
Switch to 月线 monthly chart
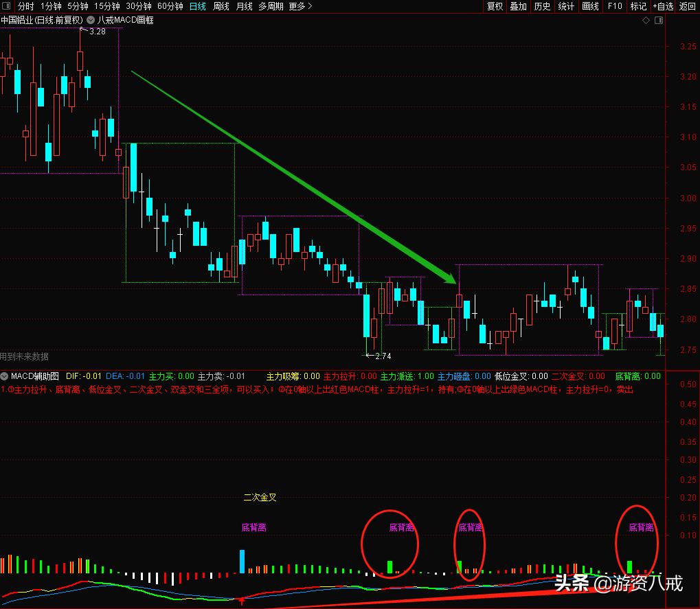[244, 6]
